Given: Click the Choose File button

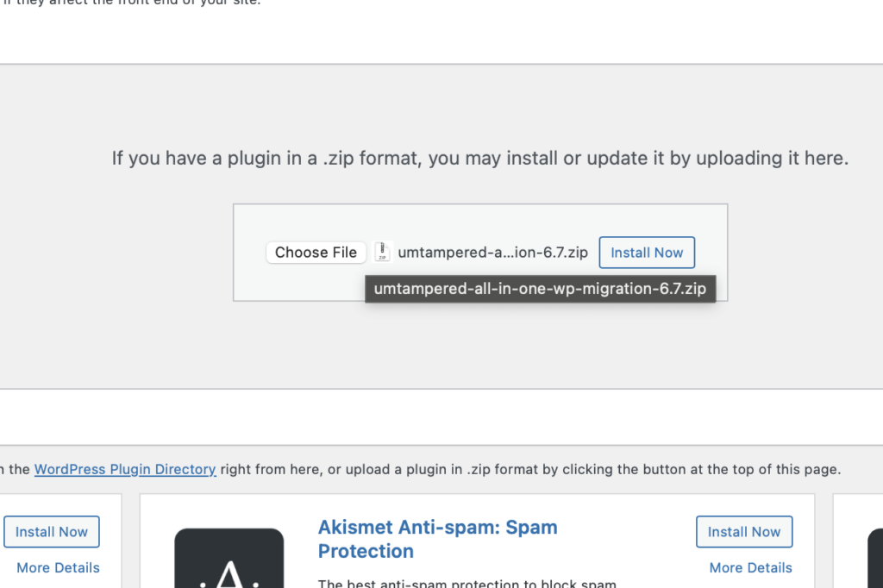Looking at the screenshot, I should (x=316, y=253).
